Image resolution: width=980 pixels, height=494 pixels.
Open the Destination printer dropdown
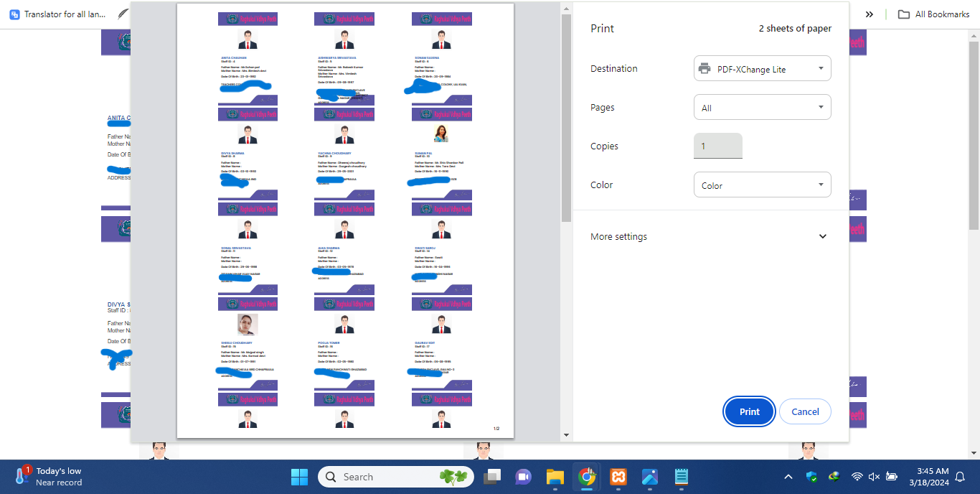click(762, 69)
